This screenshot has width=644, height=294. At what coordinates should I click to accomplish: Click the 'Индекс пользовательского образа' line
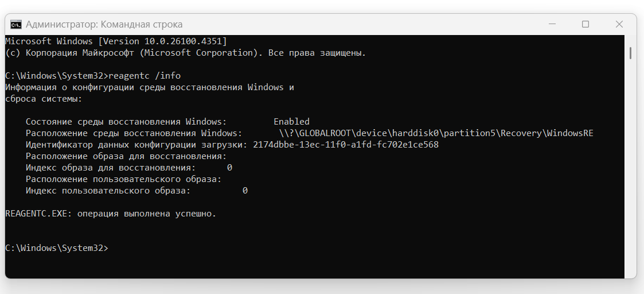pos(136,191)
